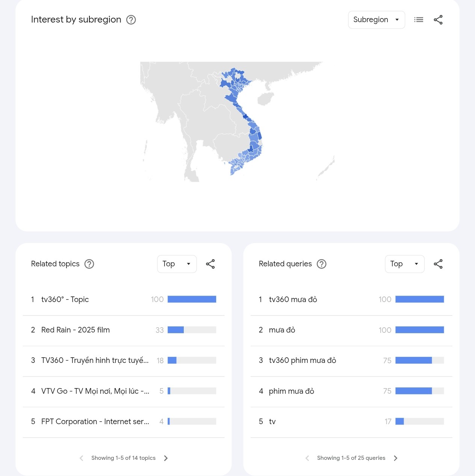The width and height of the screenshot is (475, 476).
Task: Click 'VTV Go - TV Mọi nơi, Mọi lúc' topic
Action: (x=95, y=391)
